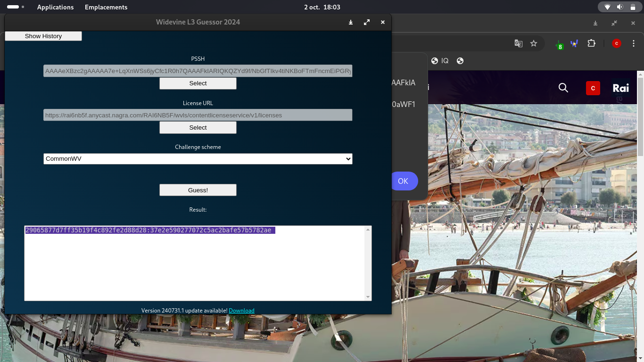Open the Emplacements menu
Image resolution: width=644 pixels, height=362 pixels.
point(106,7)
